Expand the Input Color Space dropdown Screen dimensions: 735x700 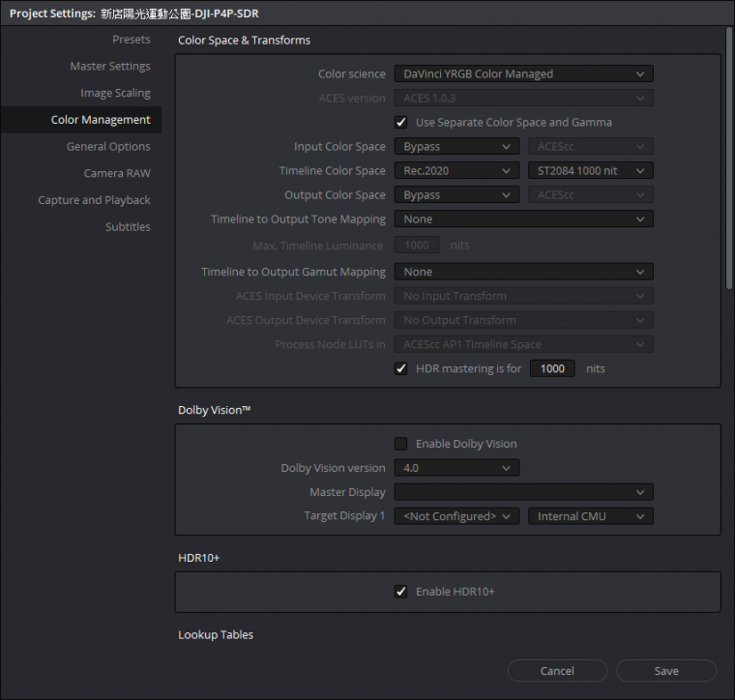[x=456, y=147]
